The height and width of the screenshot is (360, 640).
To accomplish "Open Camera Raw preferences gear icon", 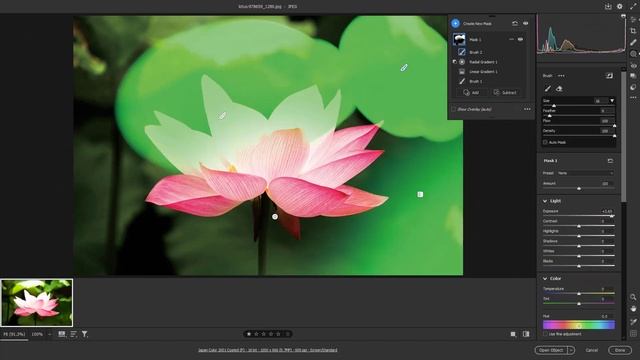I will coord(620,7).
